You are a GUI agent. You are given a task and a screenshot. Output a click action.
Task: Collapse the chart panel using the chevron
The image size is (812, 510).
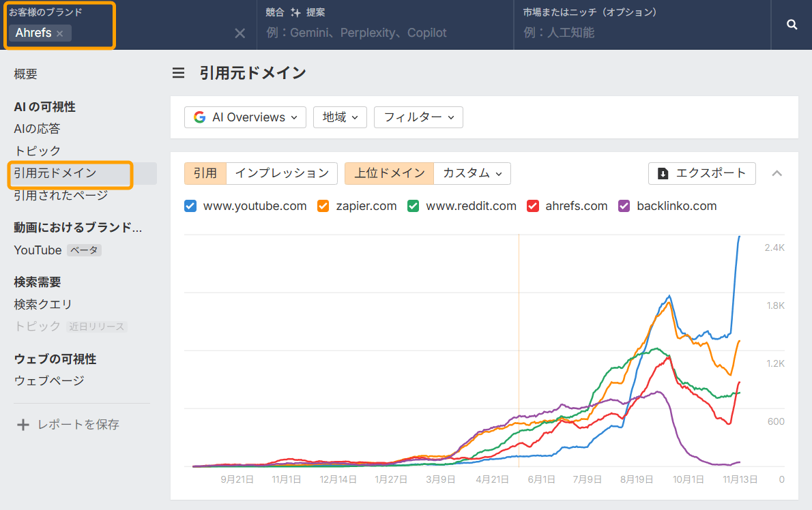pos(777,173)
